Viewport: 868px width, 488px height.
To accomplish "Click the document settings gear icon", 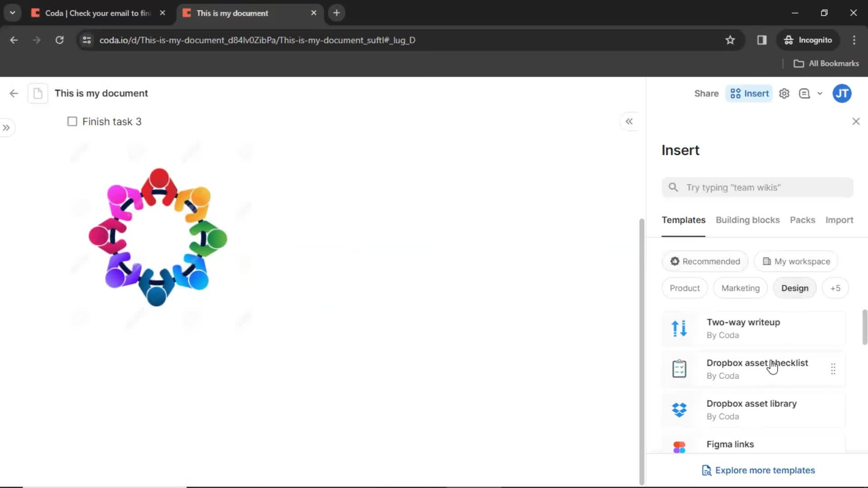I will click(784, 94).
